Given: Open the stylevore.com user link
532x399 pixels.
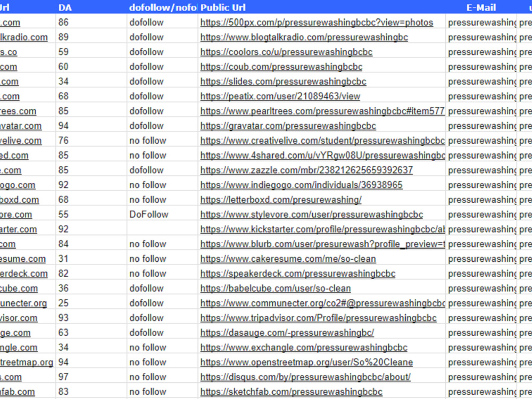Looking at the screenshot, I should 311,214.
